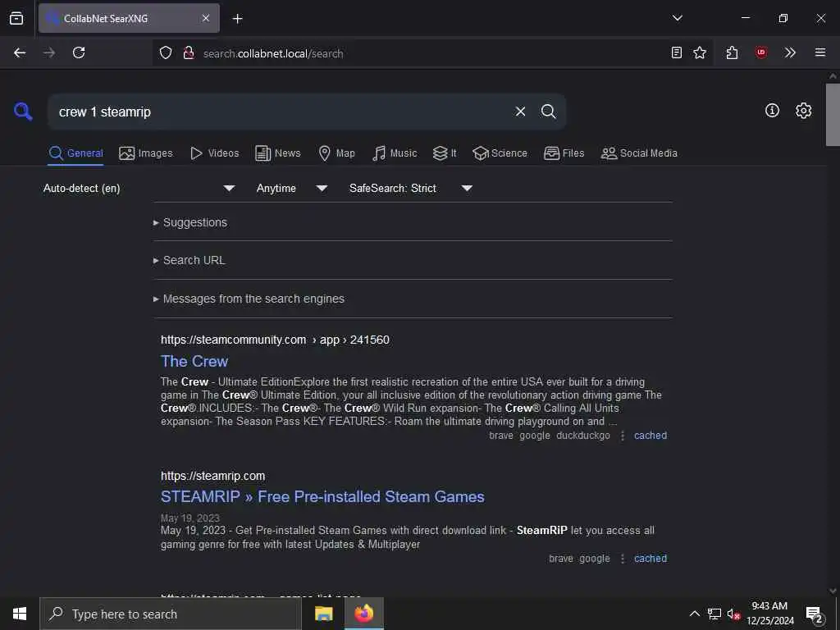Screen dimensions: 840x630
Task: Click the steamcommunity.com result URL
Action: click(x=275, y=340)
